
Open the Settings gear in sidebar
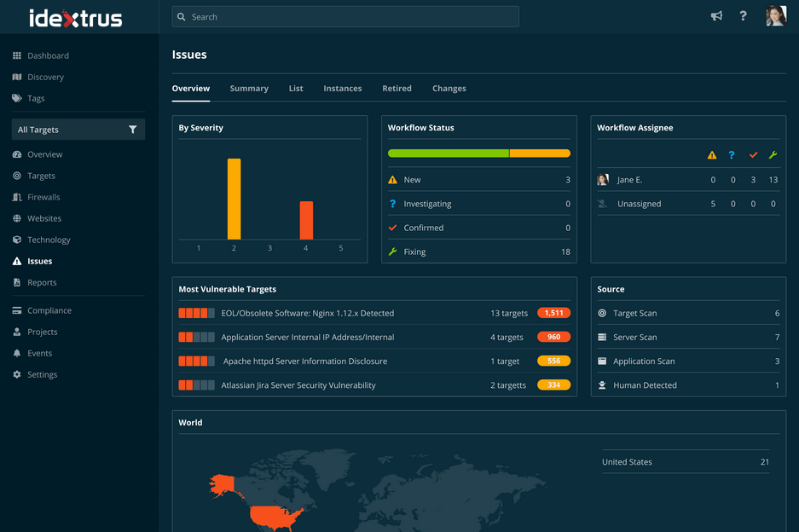click(x=17, y=374)
